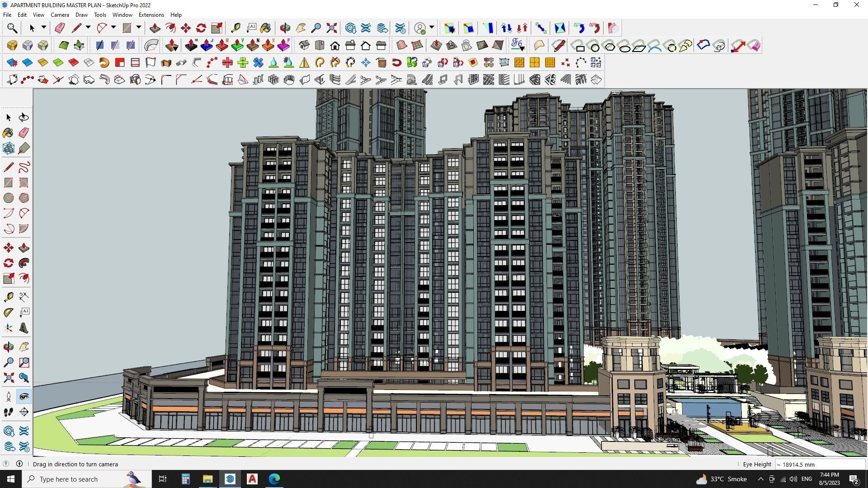Click Follow Push Pull 'F' magenta icon
Image resolution: width=868 pixels, height=488 pixels.
283,45
